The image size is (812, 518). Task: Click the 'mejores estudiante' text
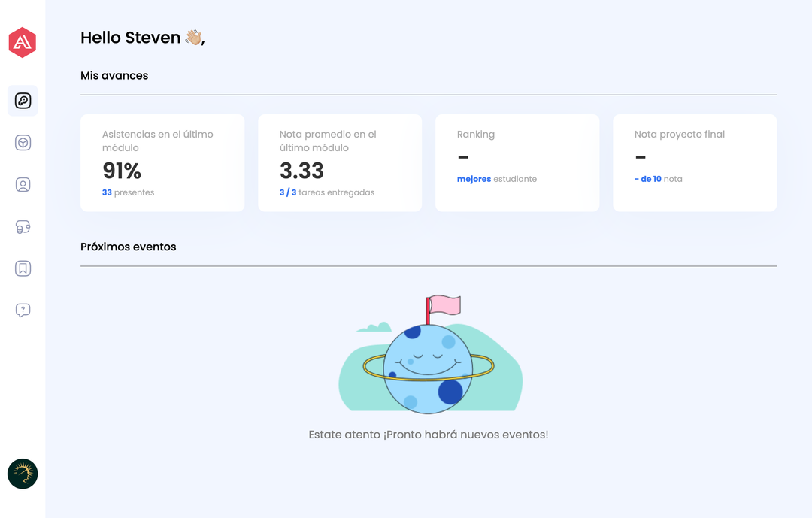497,179
